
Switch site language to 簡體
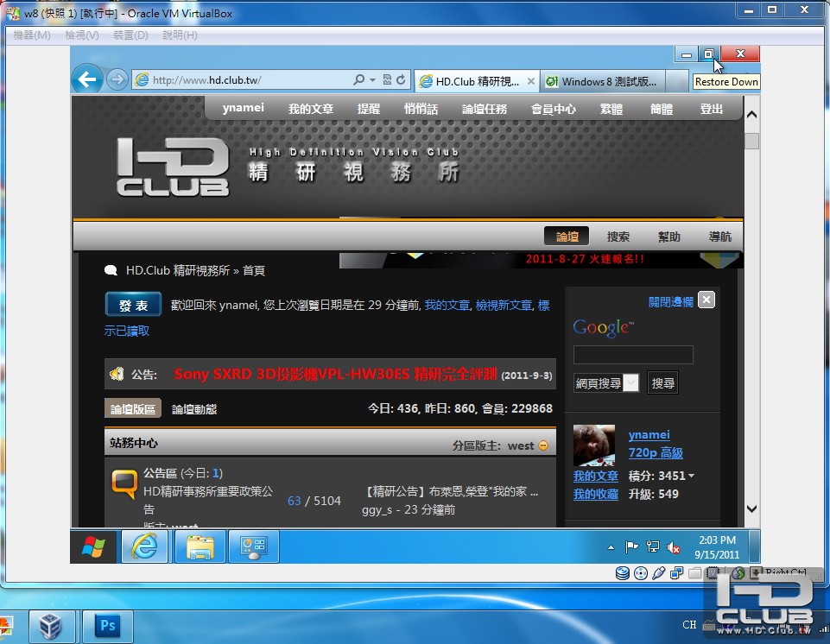(661, 109)
